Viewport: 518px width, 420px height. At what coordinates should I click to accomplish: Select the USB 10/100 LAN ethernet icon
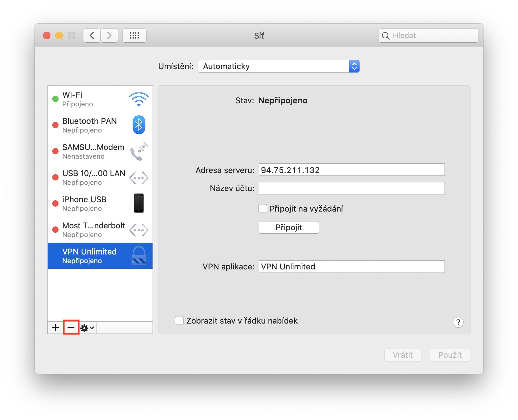pyautogui.click(x=139, y=178)
